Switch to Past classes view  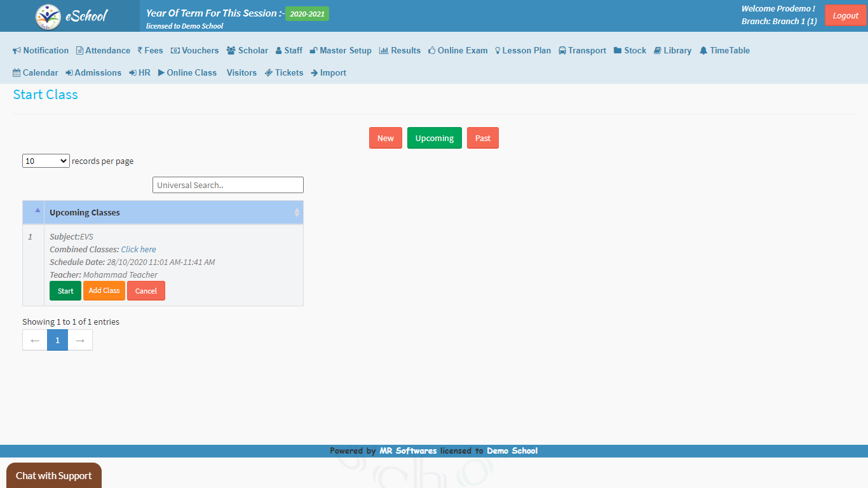482,139
